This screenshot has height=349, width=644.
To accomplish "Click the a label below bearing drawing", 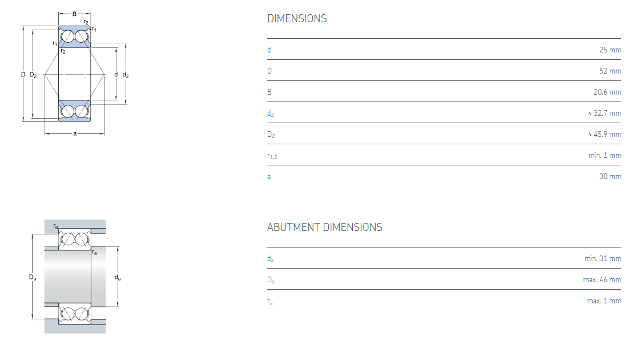I will [75, 134].
